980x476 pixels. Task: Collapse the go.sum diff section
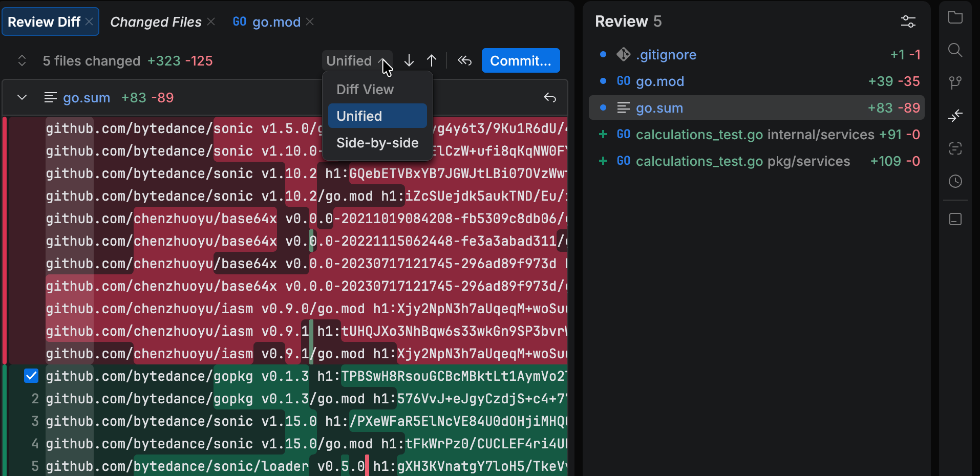click(x=22, y=97)
